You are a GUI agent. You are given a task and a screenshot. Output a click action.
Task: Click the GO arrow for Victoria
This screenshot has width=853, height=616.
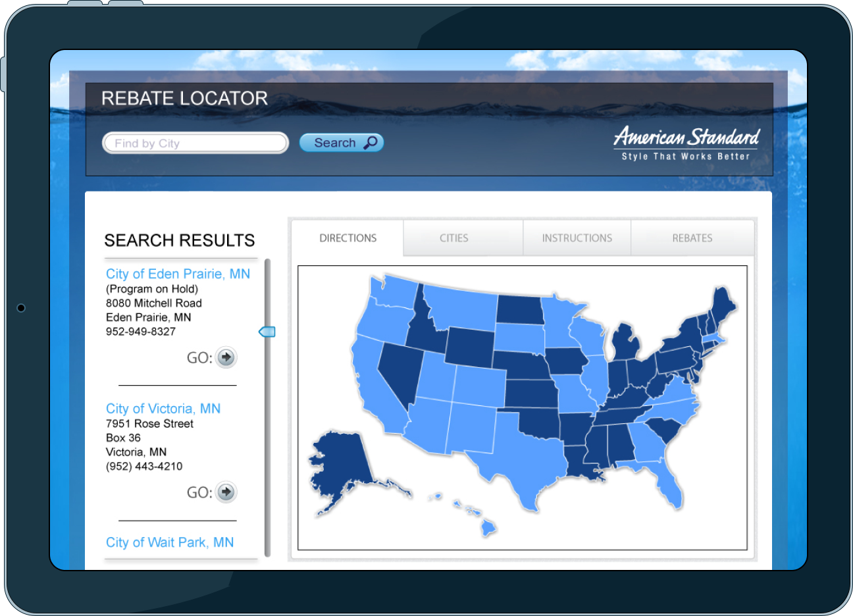pyautogui.click(x=226, y=492)
